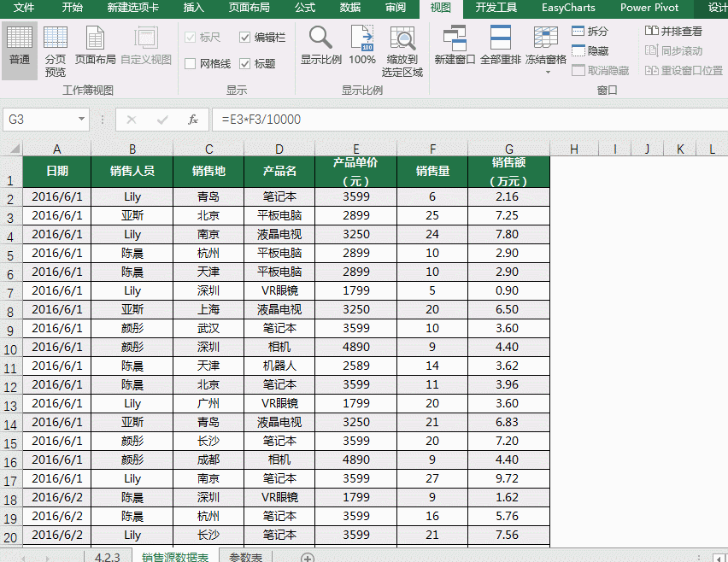Open a 新建窗口 new window
Image resolution: width=728 pixels, height=562 pixels.
[x=455, y=47]
